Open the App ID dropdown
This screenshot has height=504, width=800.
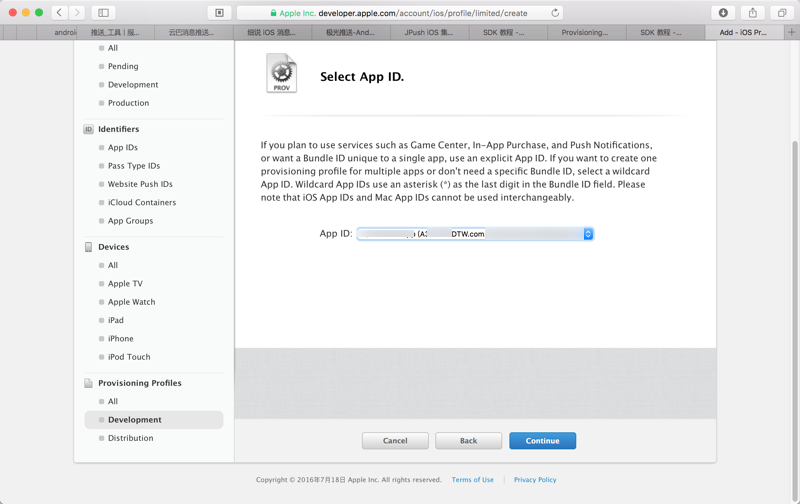475,234
